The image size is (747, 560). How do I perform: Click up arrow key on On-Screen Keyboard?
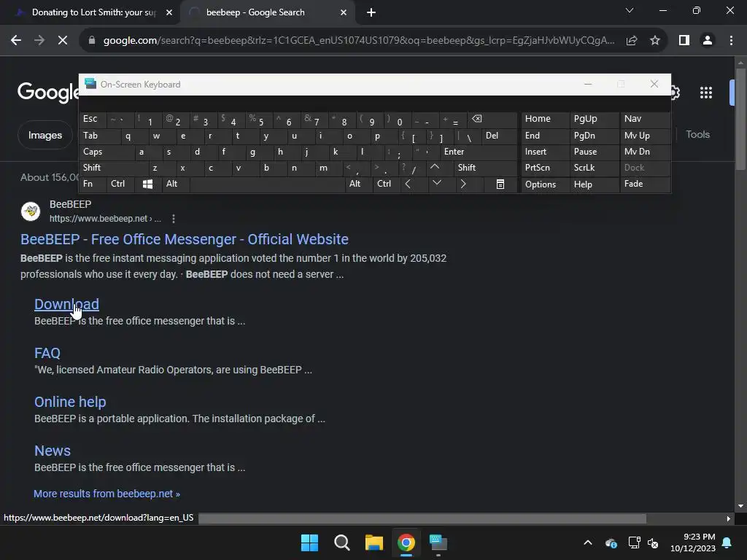point(435,168)
